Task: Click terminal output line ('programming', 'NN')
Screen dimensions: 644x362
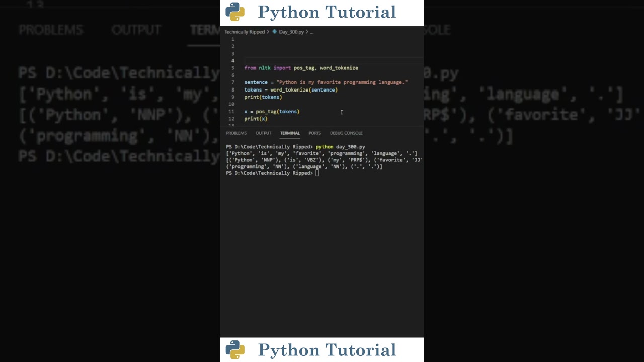Action: click(304, 166)
